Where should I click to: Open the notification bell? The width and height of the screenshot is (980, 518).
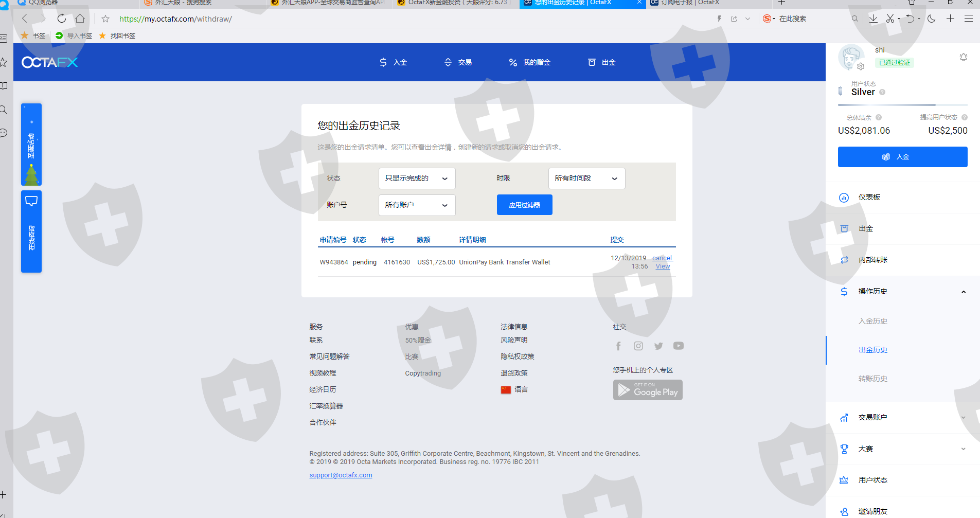click(x=964, y=57)
